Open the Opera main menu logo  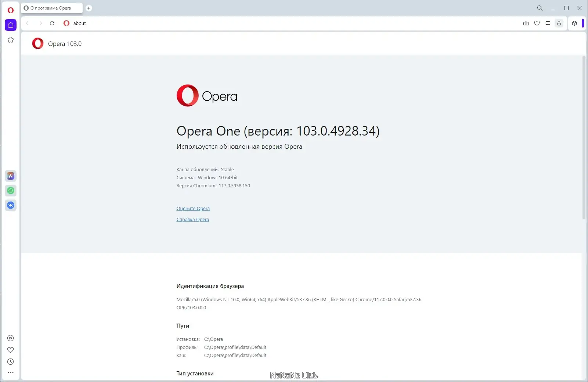(11, 10)
